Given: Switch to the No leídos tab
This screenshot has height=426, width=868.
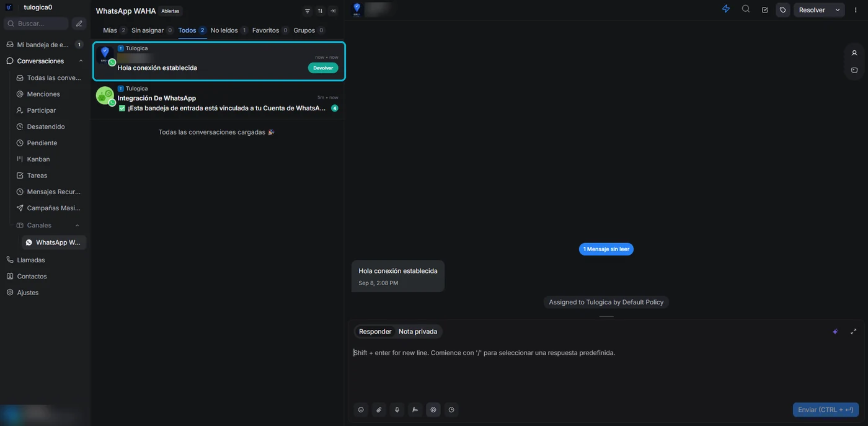Looking at the screenshot, I should (228, 30).
